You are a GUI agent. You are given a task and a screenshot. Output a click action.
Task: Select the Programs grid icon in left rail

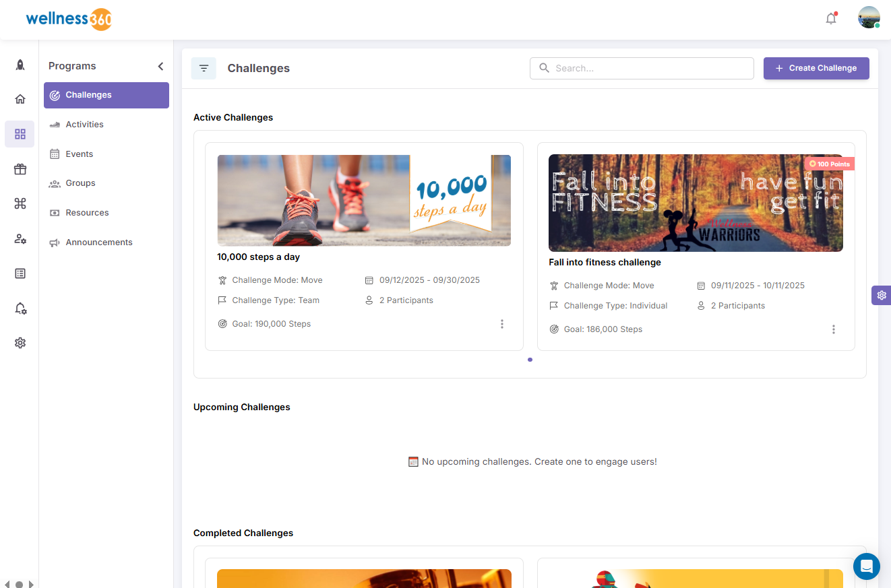click(20, 134)
